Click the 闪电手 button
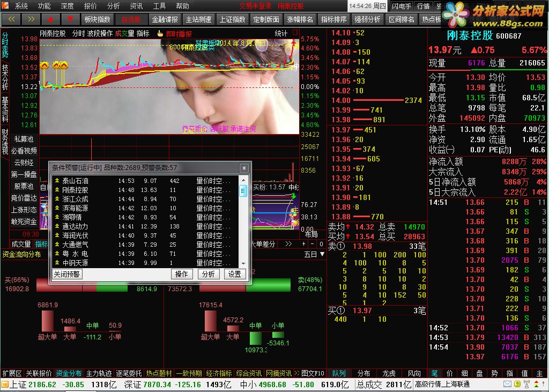Viewport: 549px width, 392px height. pyautogui.click(x=402, y=6)
